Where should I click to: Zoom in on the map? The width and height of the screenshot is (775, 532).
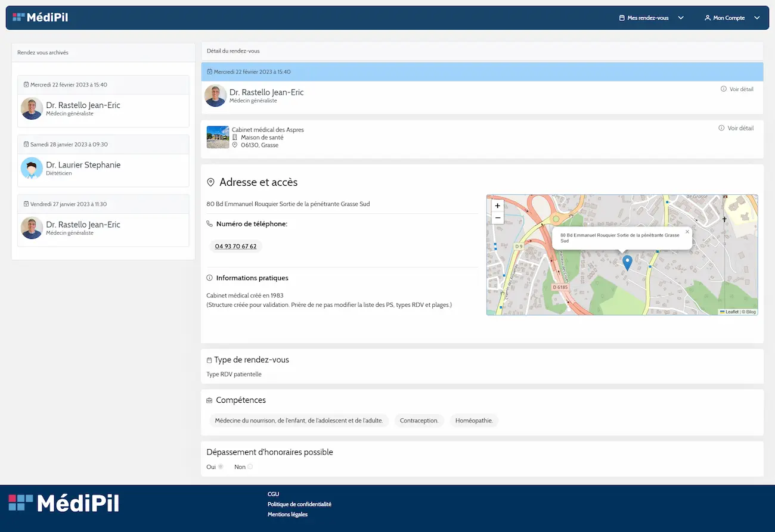click(x=498, y=206)
